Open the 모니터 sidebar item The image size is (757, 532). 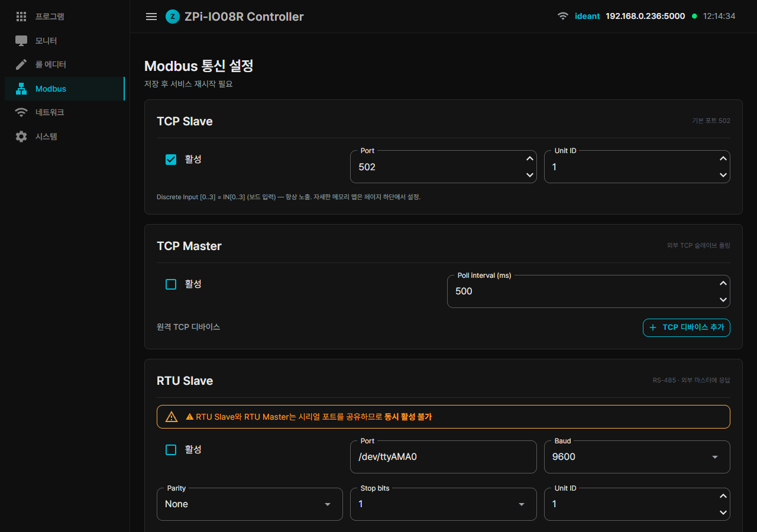tap(64, 41)
